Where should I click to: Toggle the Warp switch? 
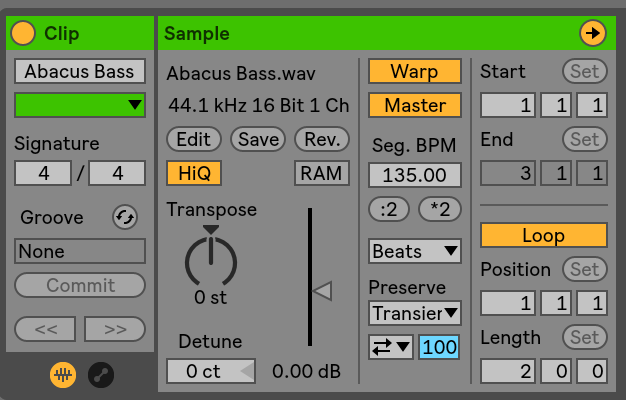pos(415,71)
